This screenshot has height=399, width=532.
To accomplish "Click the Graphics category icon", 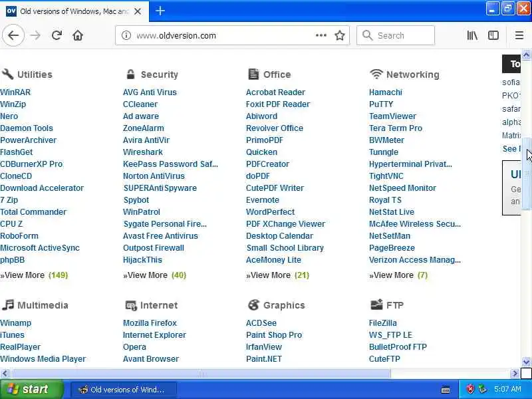I will [253, 305].
